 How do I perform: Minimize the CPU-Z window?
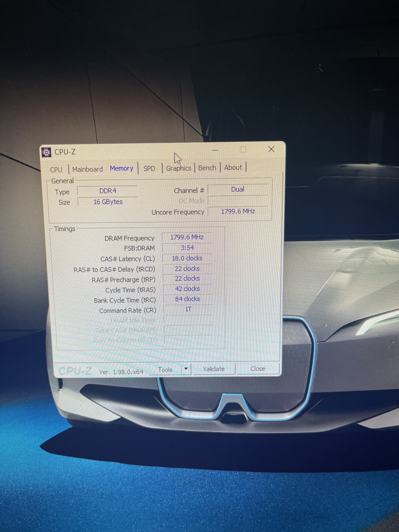(215, 150)
